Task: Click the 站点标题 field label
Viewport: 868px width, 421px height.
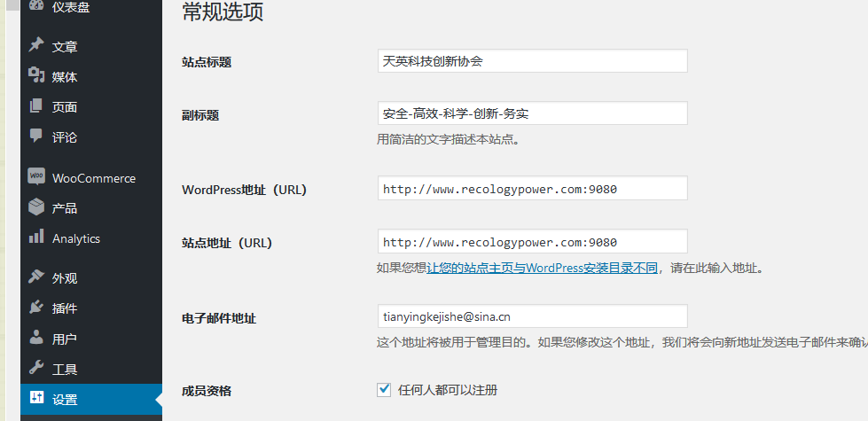Action: pyautogui.click(x=207, y=62)
